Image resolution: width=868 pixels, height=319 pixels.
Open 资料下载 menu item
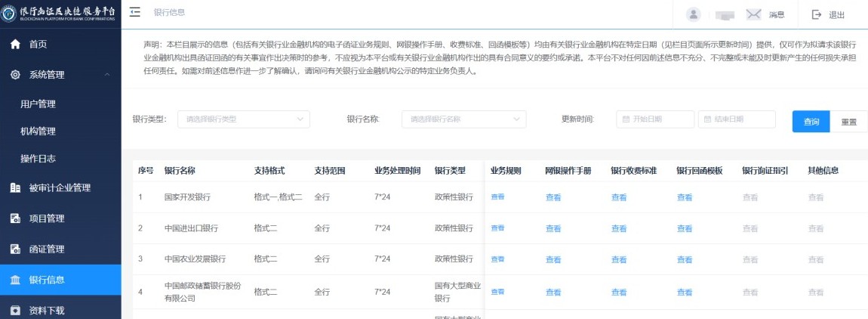(47, 310)
